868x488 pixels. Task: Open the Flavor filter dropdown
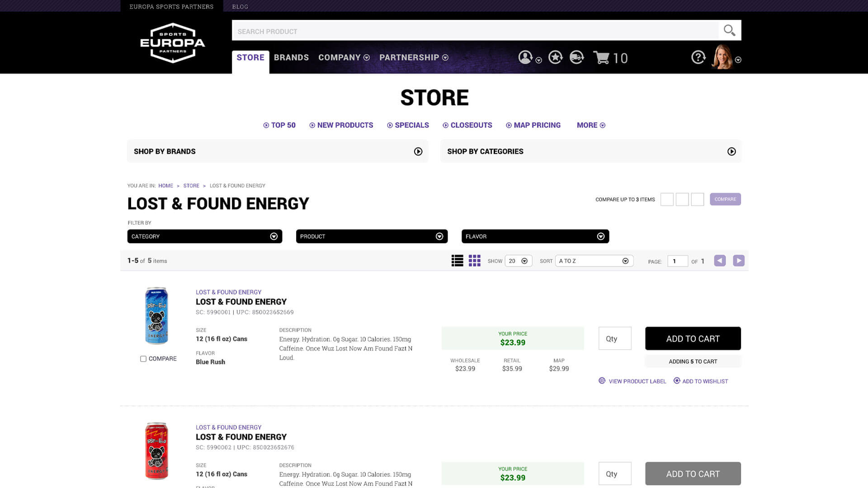(x=535, y=236)
